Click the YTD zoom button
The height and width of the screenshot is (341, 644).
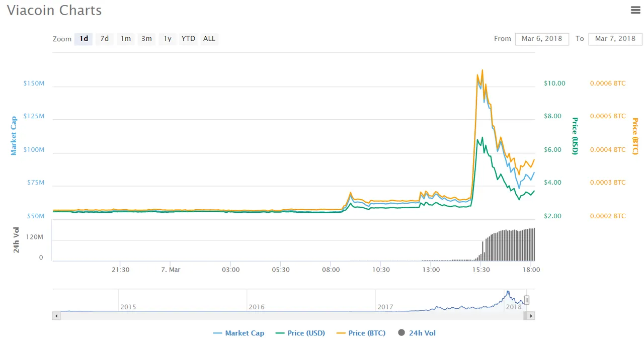coord(189,39)
